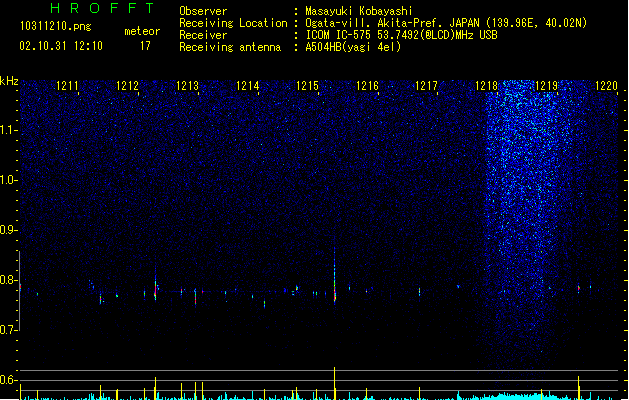Click the tall meteor echo after 1215
The height and width of the screenshot is (400, 629).
coord(335,276)
